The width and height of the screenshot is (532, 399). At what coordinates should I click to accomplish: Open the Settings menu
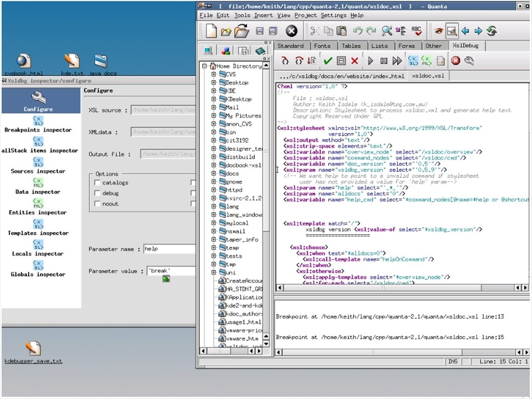click(333, 15)
